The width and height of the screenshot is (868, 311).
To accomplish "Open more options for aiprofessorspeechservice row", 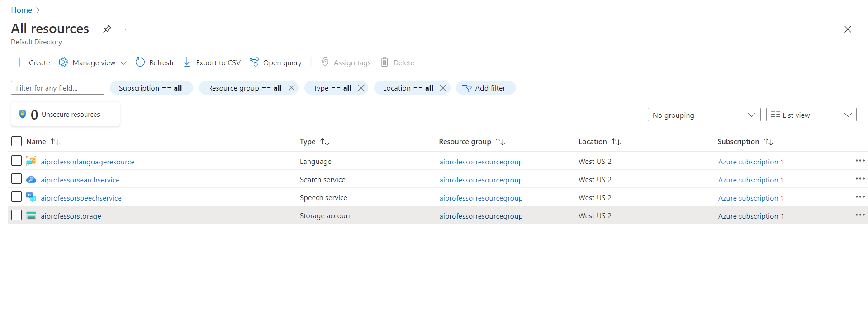I will click(860, 197).
